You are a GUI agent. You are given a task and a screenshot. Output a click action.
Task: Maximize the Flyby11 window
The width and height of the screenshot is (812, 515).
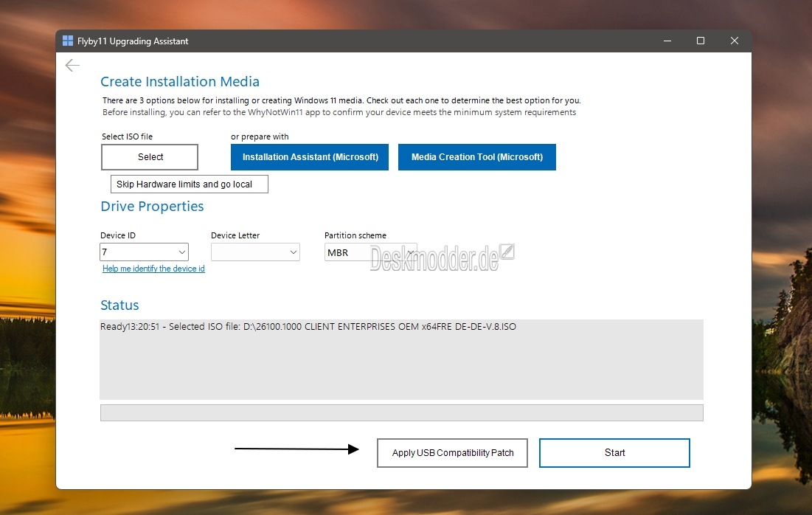(x=701, y=41)
